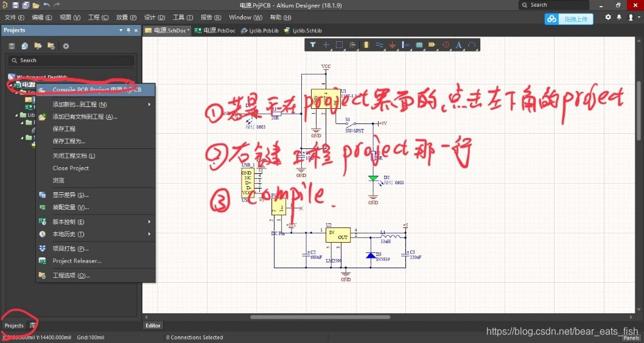Image resolution: width=644 pixels, height=343 pixels.
Task: Click the compile documents icon in the Projects panel
Action: 24,46
